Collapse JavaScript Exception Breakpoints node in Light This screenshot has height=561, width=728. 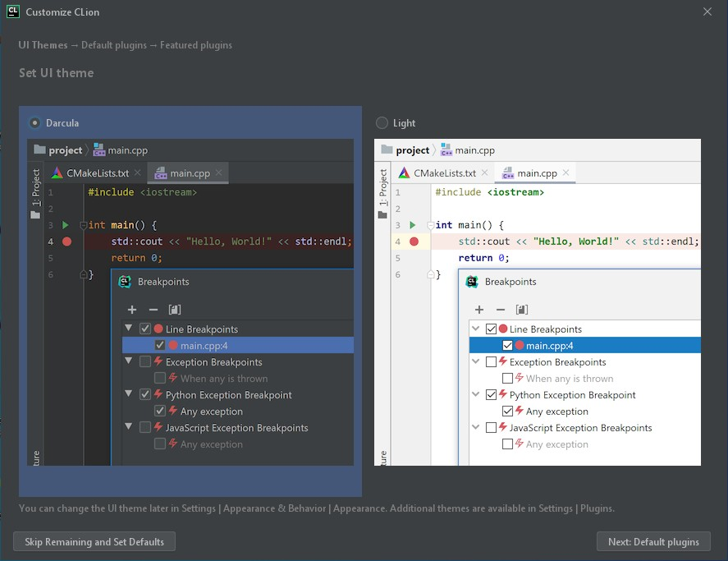click(x=476, y=426)
